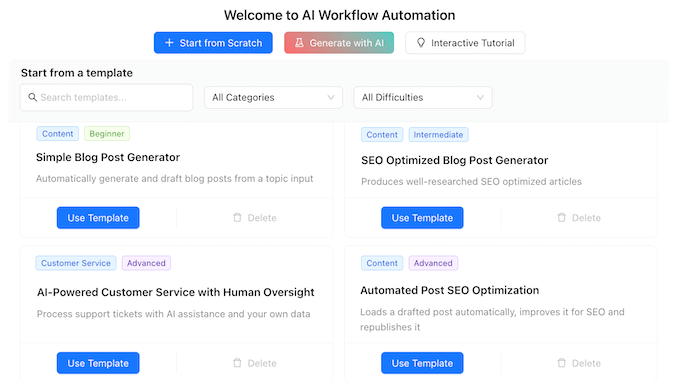680x384 pixels.
Task: Delete the AI-Powered Customer Service template
Action: pyautogui.click(x=255, y=363)
